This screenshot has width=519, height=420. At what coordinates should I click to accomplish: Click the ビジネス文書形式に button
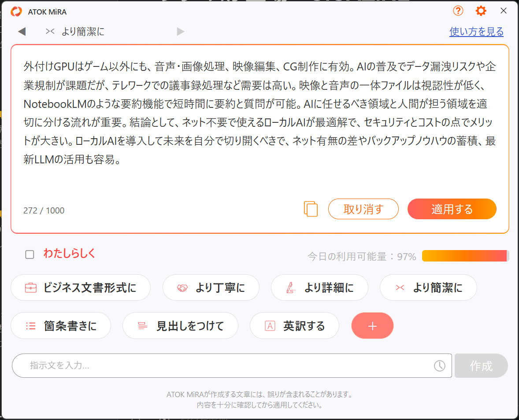click(81, 288)
